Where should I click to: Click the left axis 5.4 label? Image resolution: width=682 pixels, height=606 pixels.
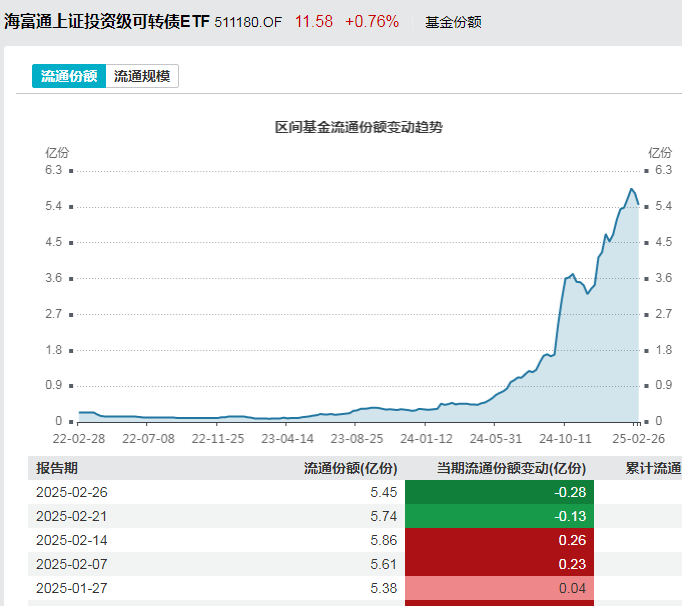click(x=53, y=206)
